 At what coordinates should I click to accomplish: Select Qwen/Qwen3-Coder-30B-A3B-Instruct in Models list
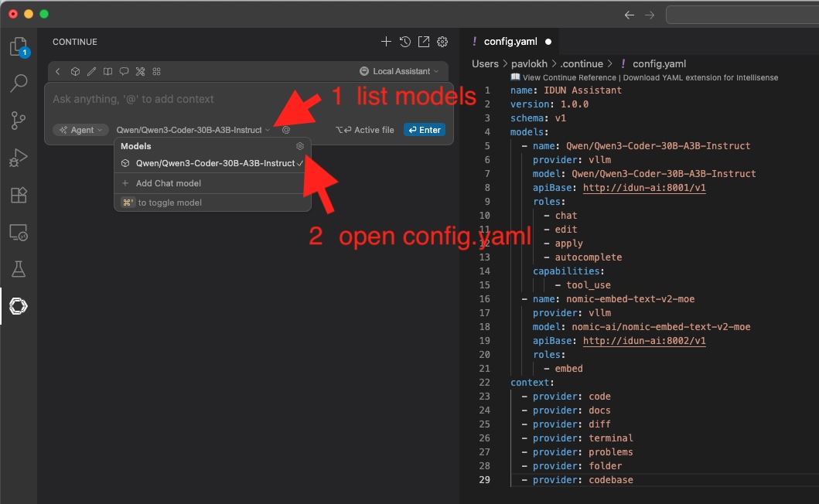[x=212, y=163]
